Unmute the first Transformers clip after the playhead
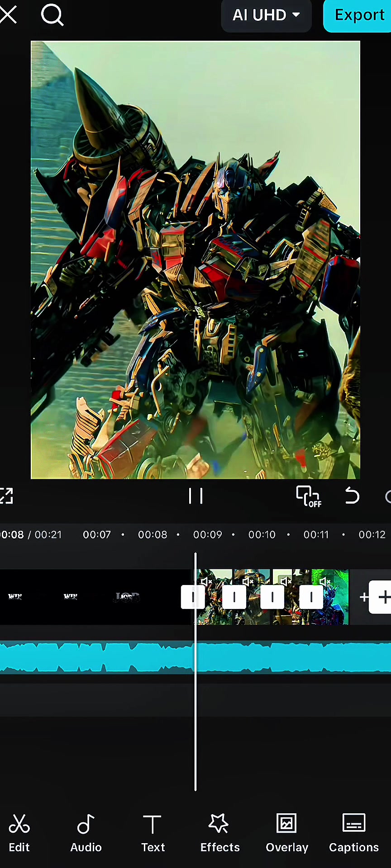Viewport: 391px width, 868px height. (206, 581)
